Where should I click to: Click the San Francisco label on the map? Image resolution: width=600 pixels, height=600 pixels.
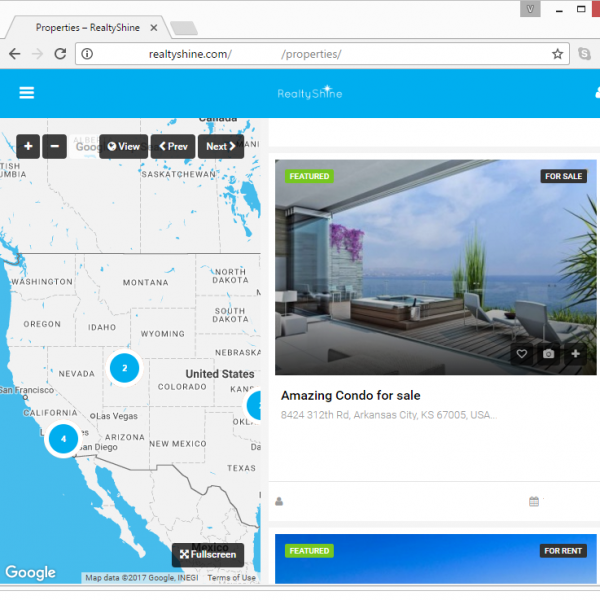(27, 390)
